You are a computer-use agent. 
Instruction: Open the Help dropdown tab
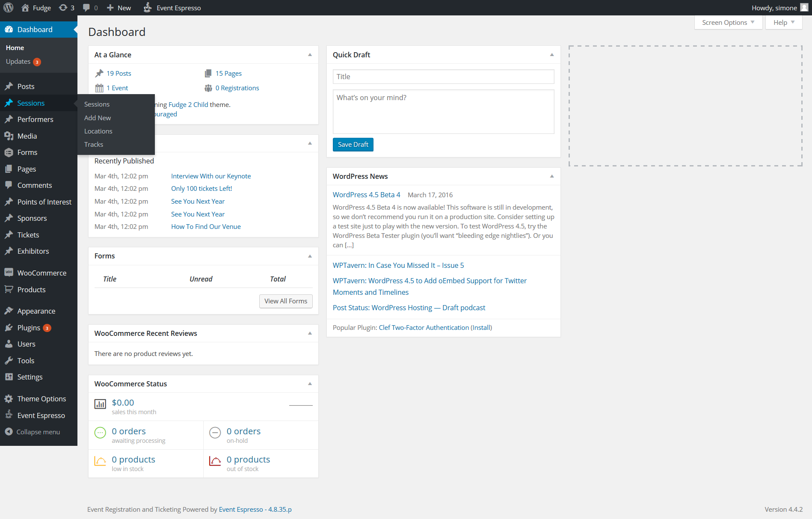784,22
